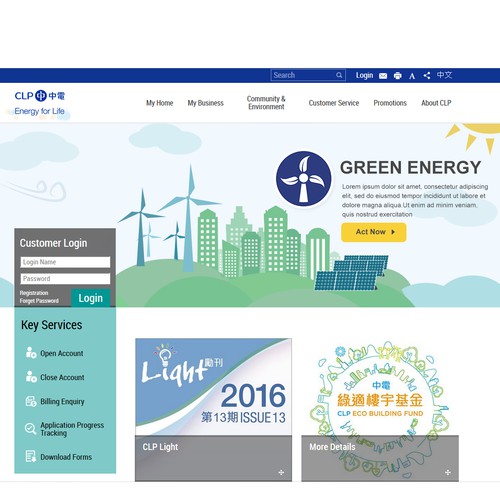This screenshot has width=500, height=500.
Task: Click the Billing Enquiry link text
Action: pos(62,402)
